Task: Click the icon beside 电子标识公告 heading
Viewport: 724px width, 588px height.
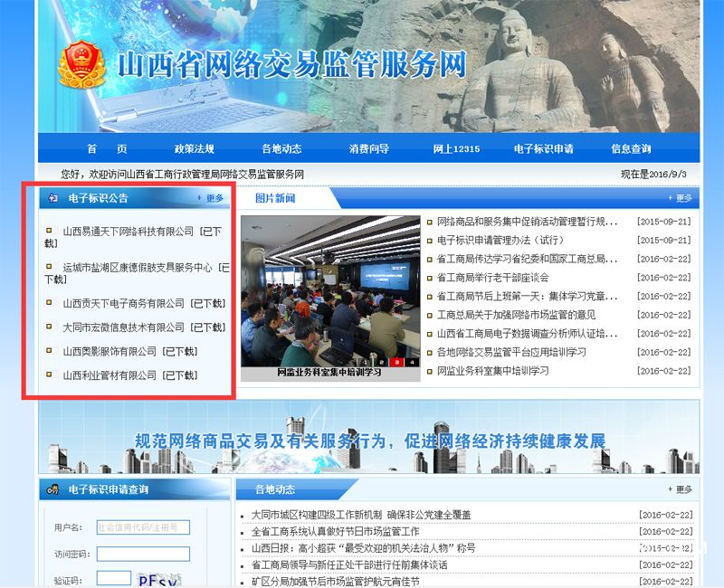Action: [x=52, y=197]
